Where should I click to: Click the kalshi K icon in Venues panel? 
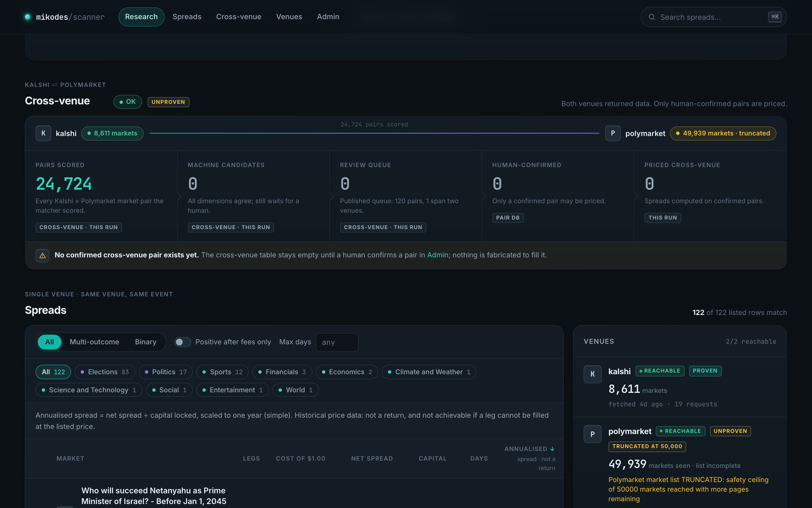pos(592,374)
